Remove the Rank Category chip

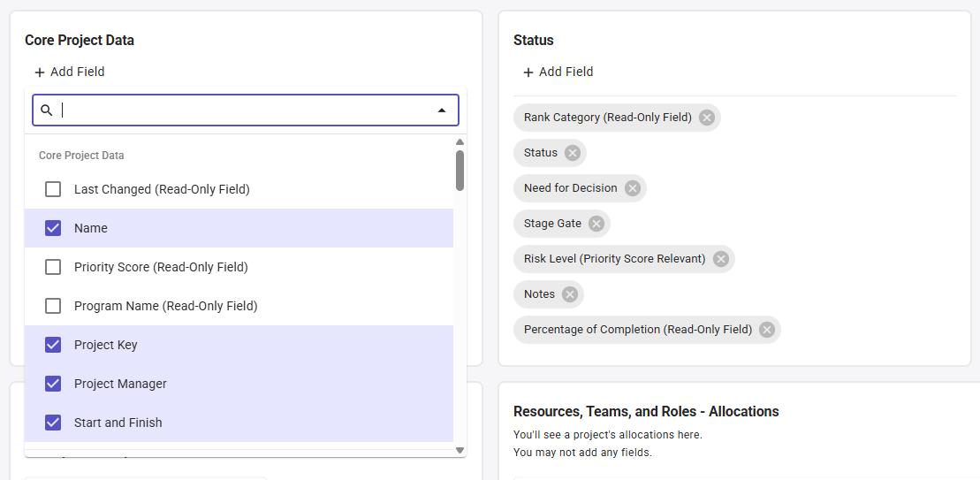pos(706,118)
